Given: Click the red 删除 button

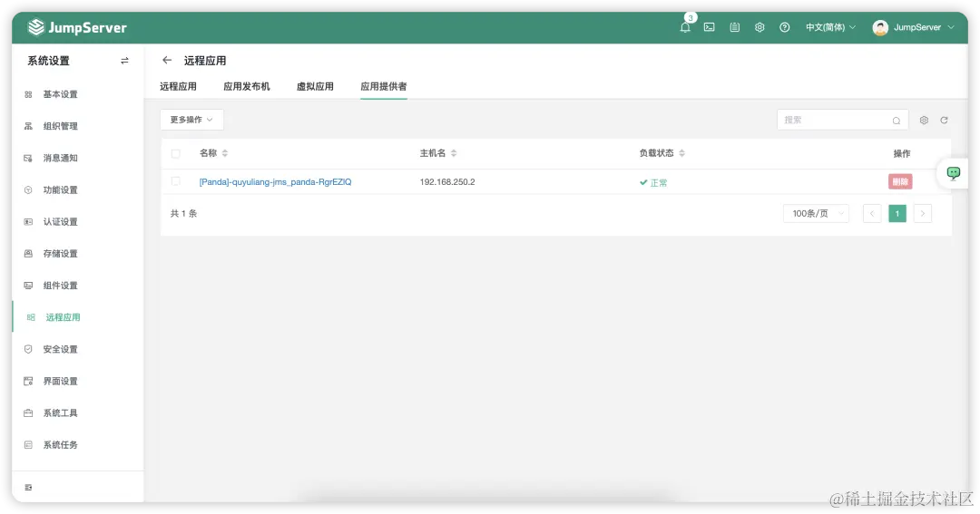Looking at the screenshot, I should (900, 181).
